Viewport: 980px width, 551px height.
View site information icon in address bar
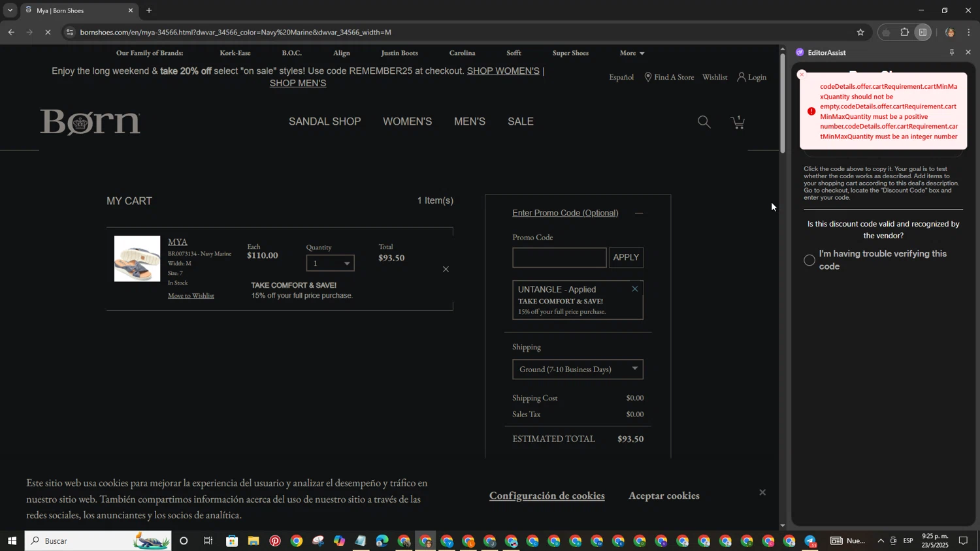70,32
